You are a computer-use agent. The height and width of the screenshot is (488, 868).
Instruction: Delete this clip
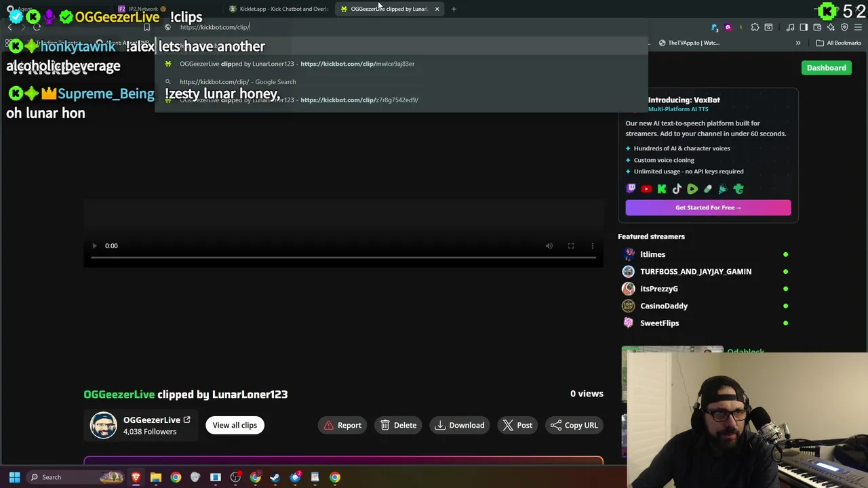click(398, 425)
